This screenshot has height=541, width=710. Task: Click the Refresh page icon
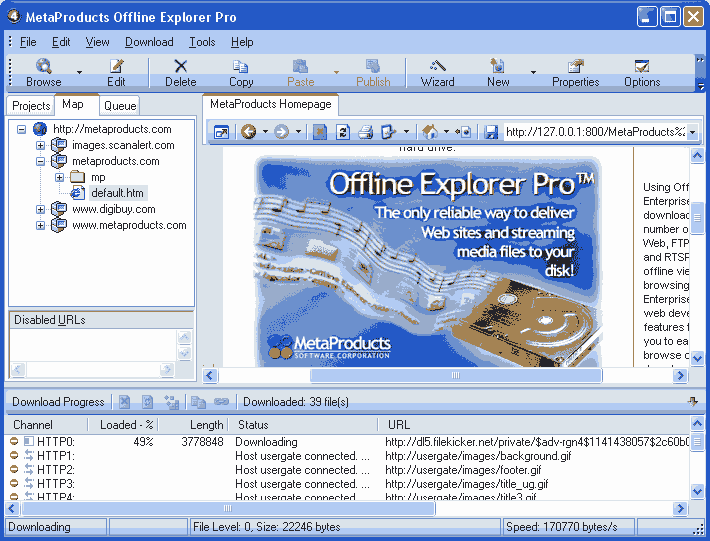coord(343,132)
